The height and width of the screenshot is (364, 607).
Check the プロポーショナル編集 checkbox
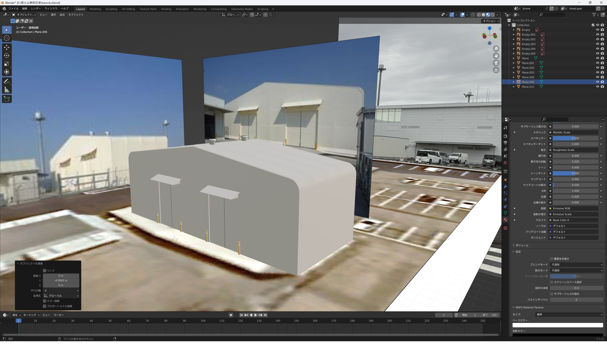tap(45, 306)
